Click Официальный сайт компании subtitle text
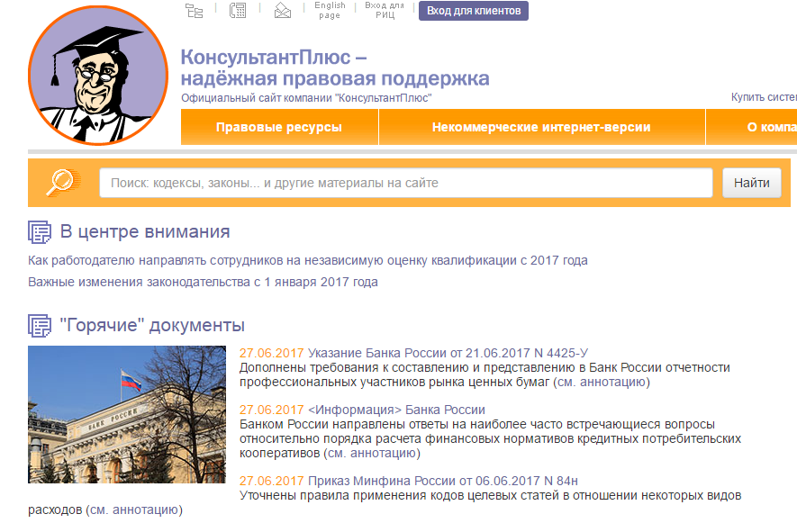This screenshot has height=532, width=797. pos(306,98)
